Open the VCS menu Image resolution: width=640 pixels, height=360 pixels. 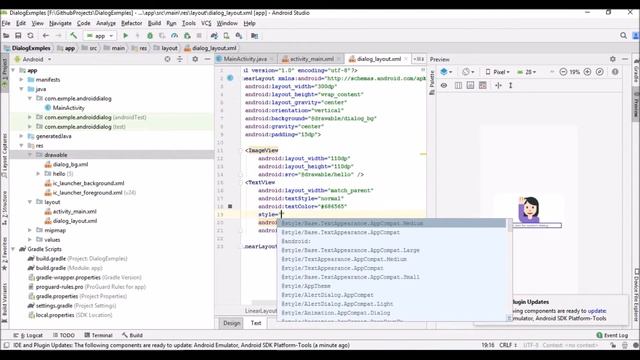pyautogui.click(x=206, y=23)
